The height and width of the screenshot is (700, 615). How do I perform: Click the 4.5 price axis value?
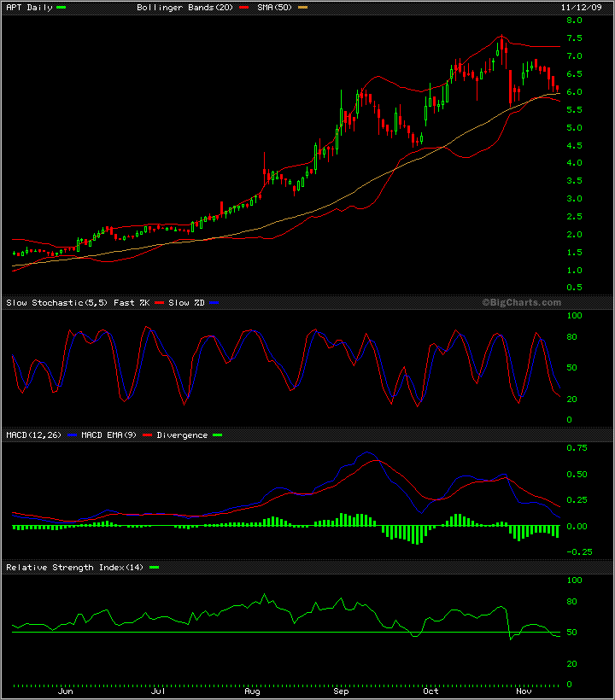[x=574, y=145]
